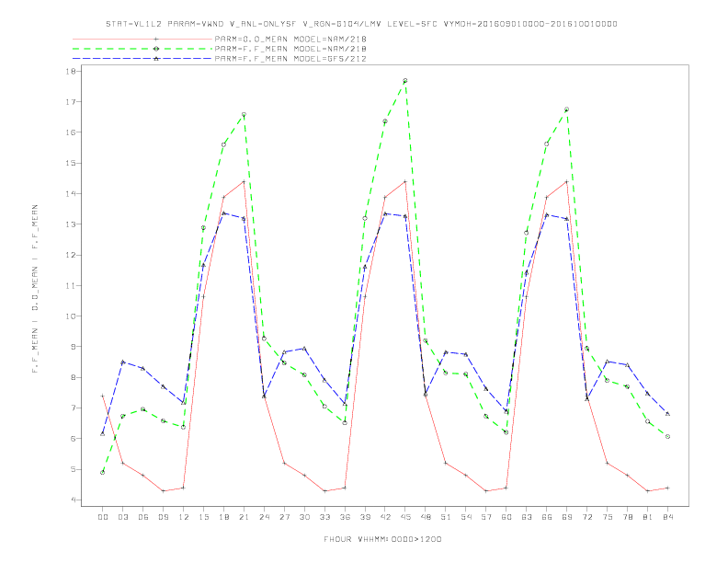Click x-axis forecast hour label 60
Image resolution: width=728 pixels, height=563 pixels.
(506, 517)
